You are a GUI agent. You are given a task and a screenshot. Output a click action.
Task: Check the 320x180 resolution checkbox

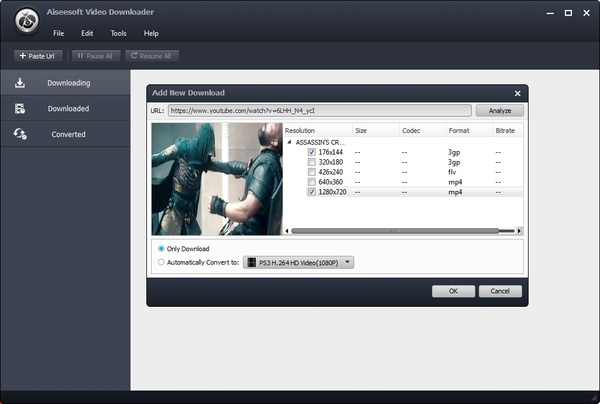[311, 162]
